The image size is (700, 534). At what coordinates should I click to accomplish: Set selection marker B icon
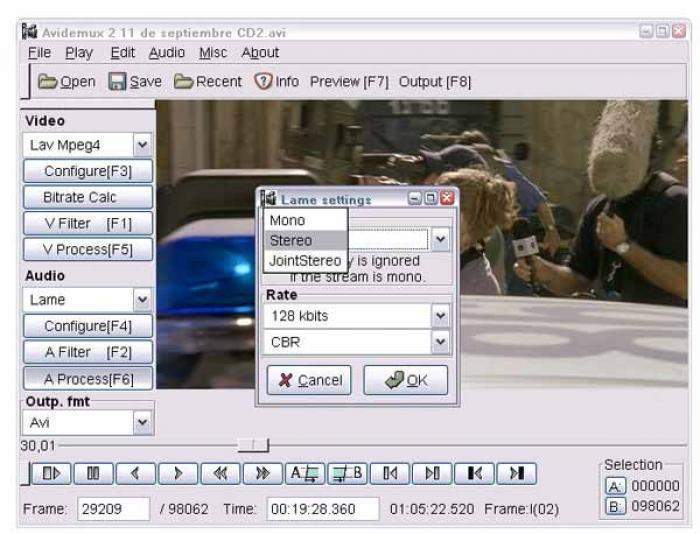point(347,473)
